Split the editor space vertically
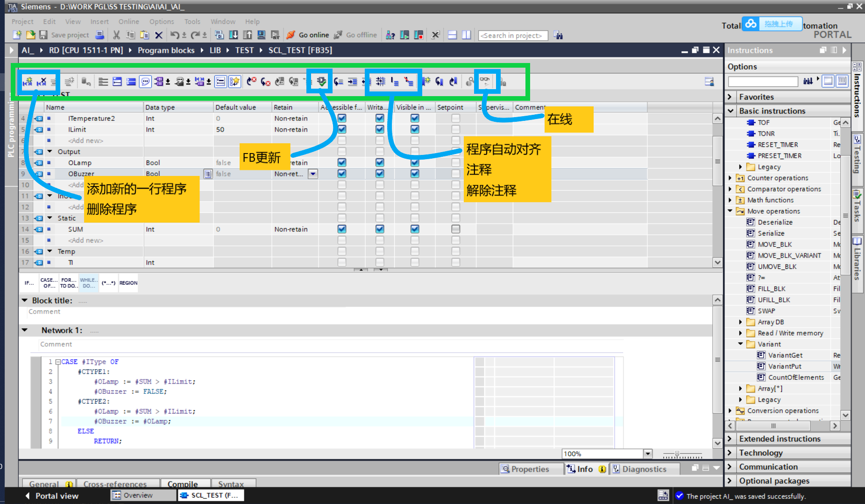Viewport: 865px width, 504px height. point(466,35)
